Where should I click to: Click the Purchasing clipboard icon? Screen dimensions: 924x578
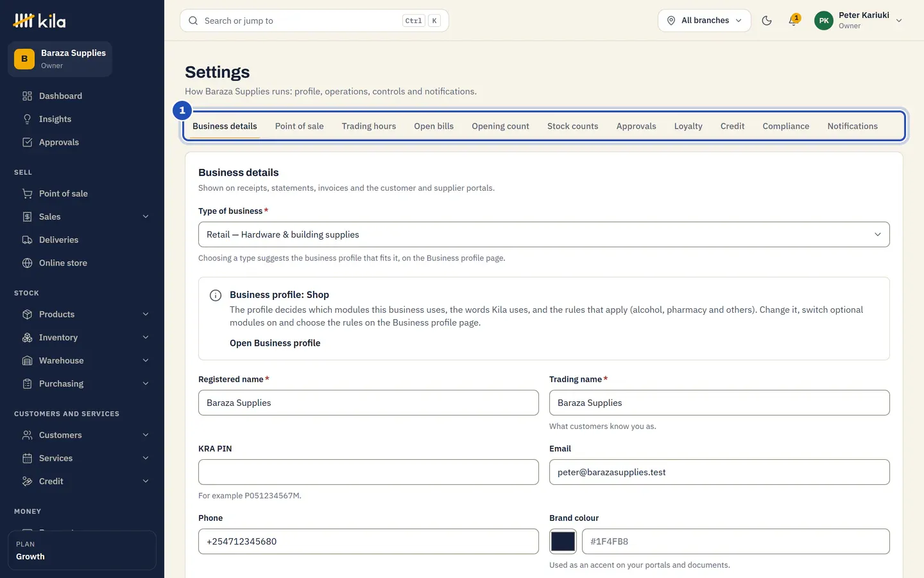click(x=27, y=383)
